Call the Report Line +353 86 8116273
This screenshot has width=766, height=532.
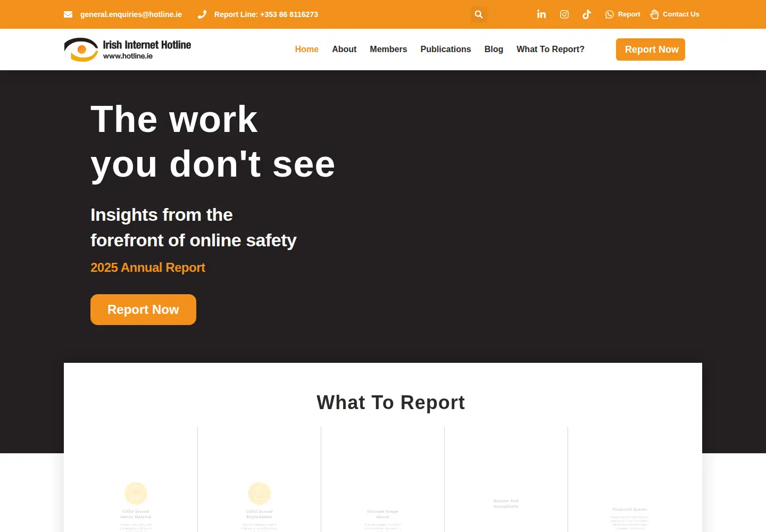click(x=266, y=14)
